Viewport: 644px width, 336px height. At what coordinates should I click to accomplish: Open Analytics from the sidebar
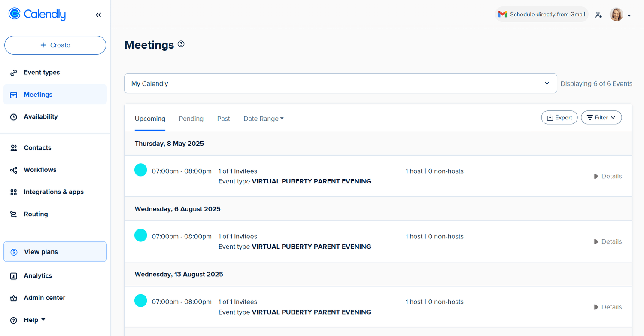[38, 276]
